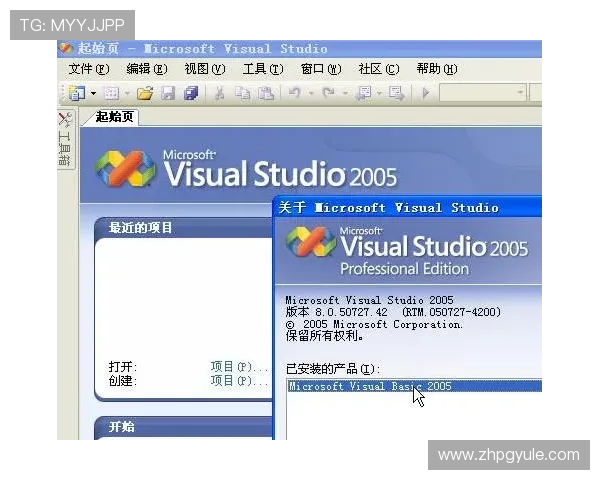Click the Open File folder icon
Viewport: 600px width, 480px height.
point(145,93)
